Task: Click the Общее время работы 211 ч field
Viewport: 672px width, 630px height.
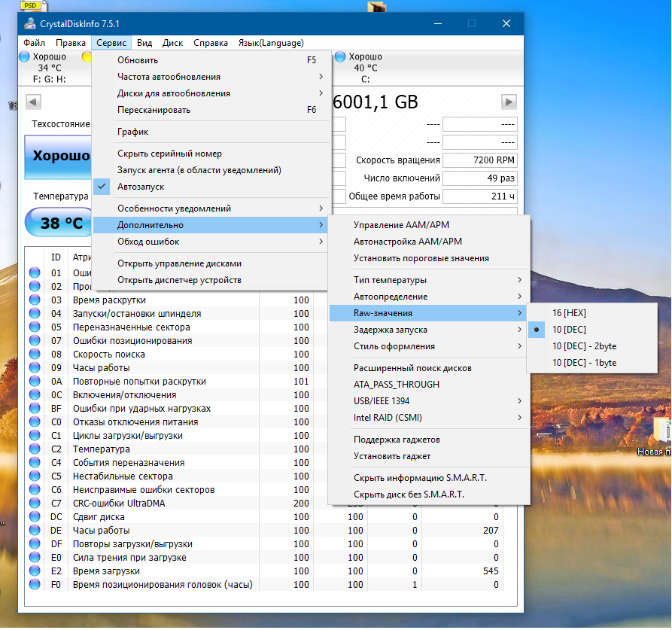Action: pos(479,196)
